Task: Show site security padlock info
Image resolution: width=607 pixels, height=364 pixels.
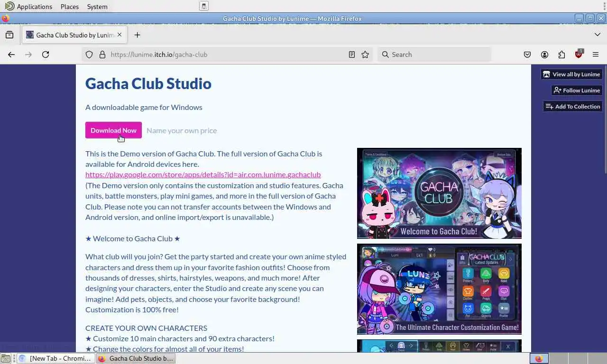Action: [102, 55]
